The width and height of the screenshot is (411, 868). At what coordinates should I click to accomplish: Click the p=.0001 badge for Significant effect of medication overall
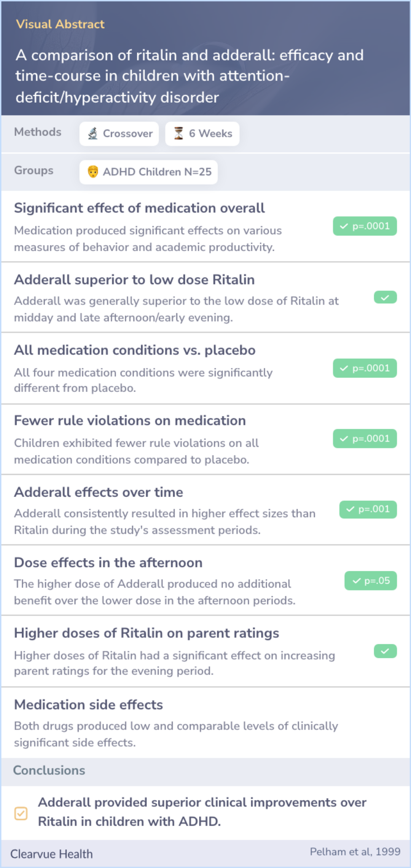pos(365,226)
